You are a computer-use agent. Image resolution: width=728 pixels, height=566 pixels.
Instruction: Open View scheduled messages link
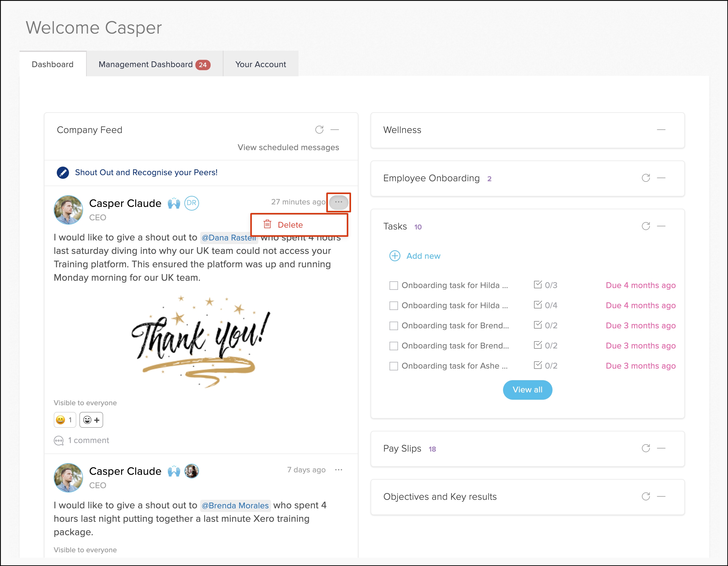288,147
